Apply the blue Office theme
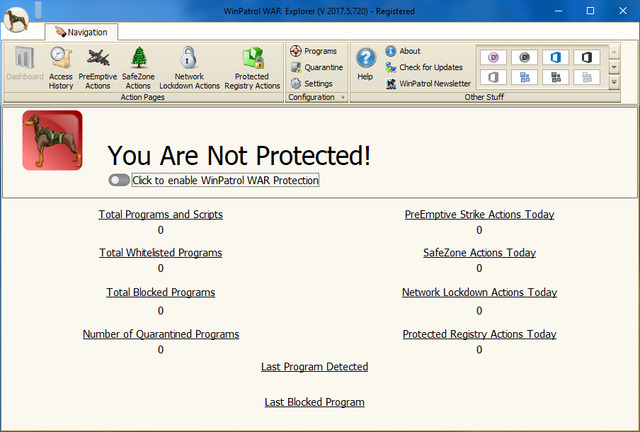 pyautogui.click(x=556, y=58)
